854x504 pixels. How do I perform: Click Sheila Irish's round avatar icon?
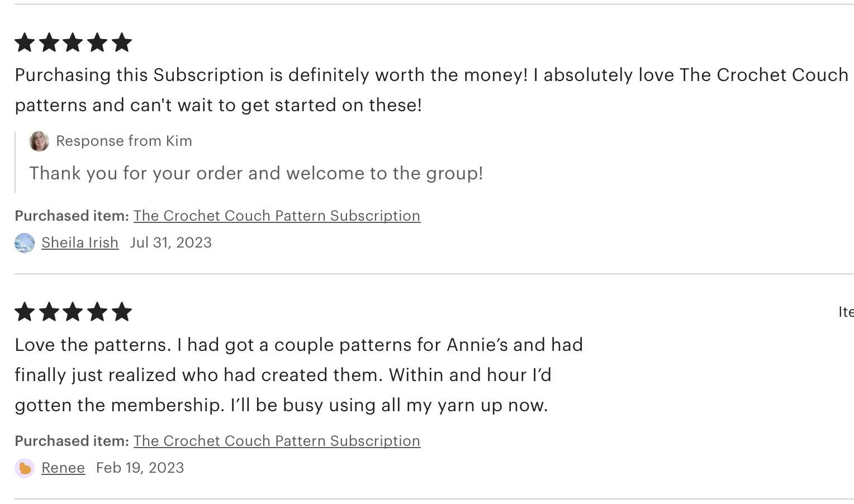tap(25, 243)
